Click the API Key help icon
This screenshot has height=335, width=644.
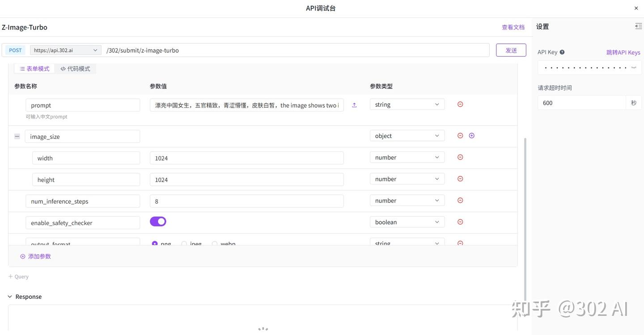[x=562, y=52]
